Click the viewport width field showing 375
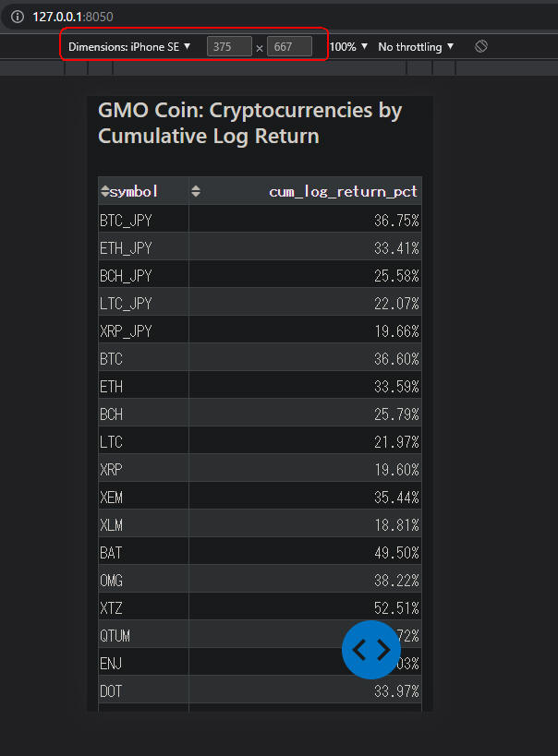Screen dimensions: 558x756 pyautogui.click(x=229, y=47)
